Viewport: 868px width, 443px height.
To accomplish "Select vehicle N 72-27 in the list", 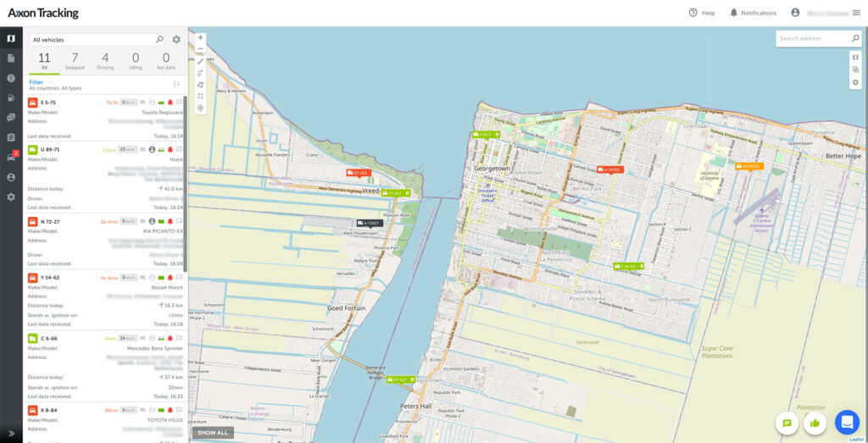I will click(x=105, y=241).
